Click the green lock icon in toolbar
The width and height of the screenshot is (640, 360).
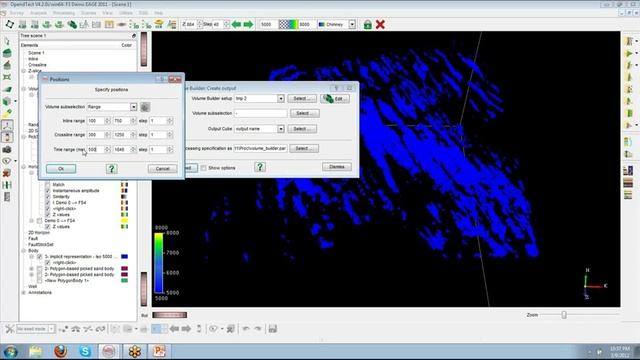pyautogui.click(x=367, y=24)
